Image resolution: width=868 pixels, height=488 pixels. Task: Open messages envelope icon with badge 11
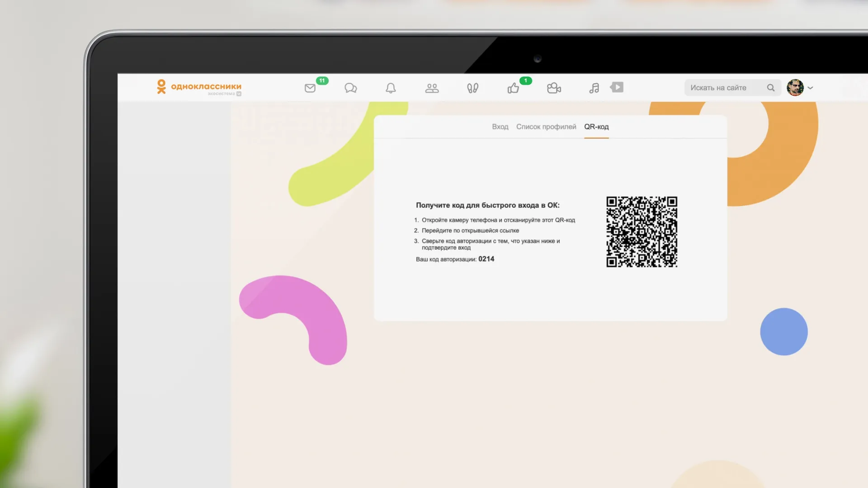point(310,88)
